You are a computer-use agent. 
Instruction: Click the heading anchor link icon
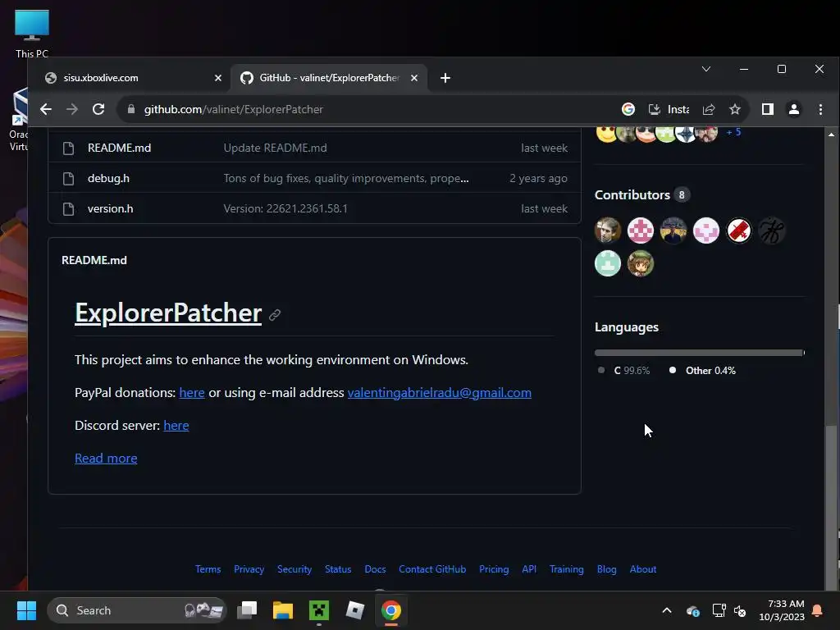point(275,315)
